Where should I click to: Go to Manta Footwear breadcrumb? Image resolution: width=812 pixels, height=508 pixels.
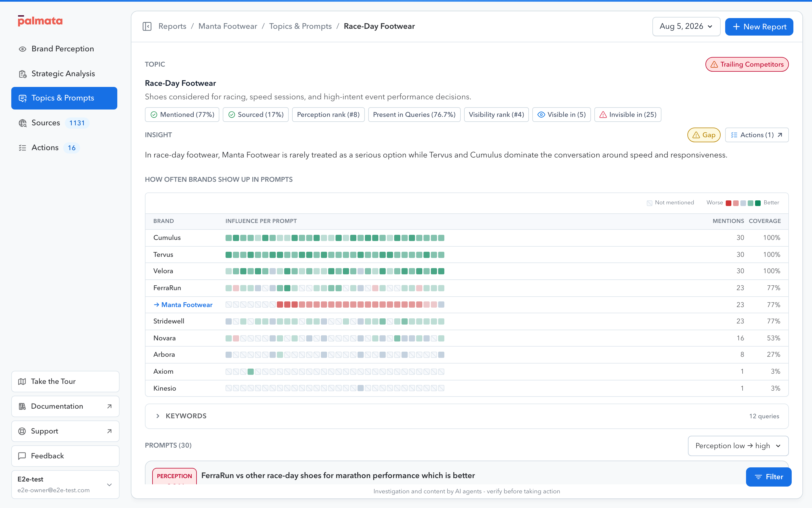pos(228,26)
